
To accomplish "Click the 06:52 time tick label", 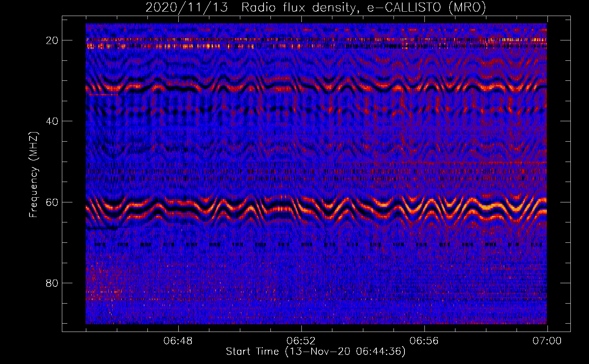I will pyautogui.click(x=301, y=341).
